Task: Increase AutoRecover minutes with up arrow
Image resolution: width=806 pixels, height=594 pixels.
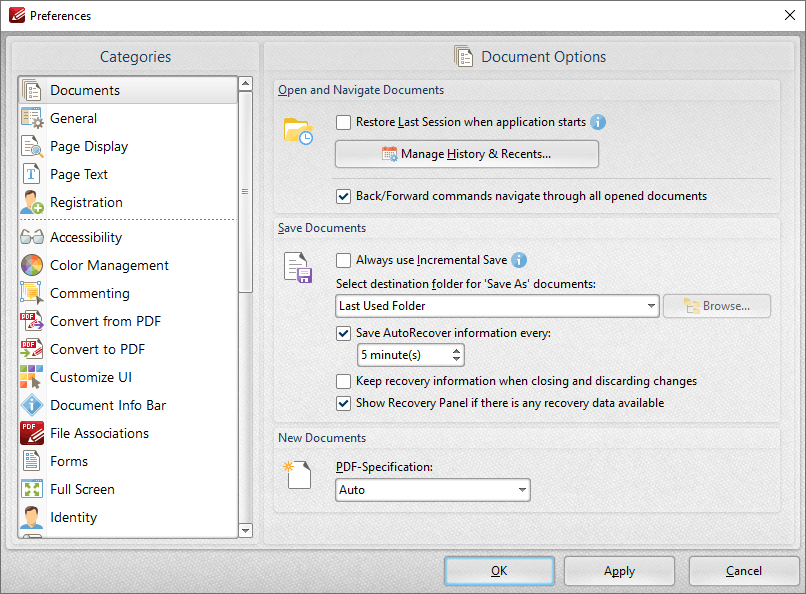Action: coord(456,350)
